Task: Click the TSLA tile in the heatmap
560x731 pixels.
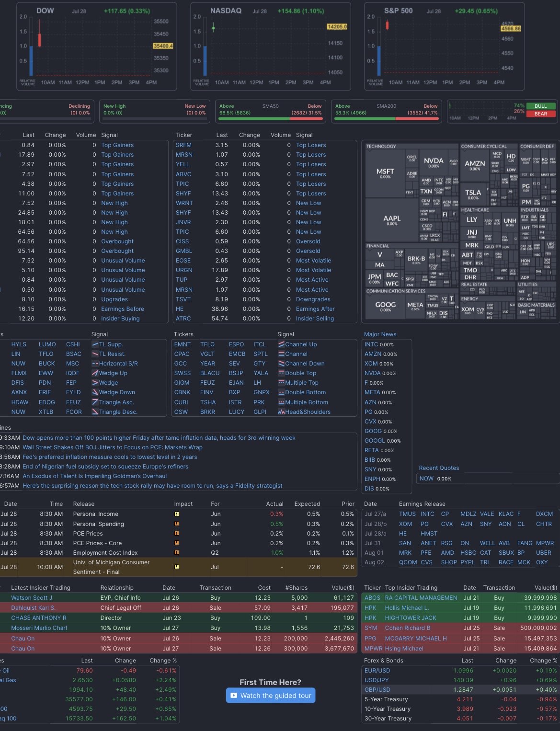Action: point(473,194)
